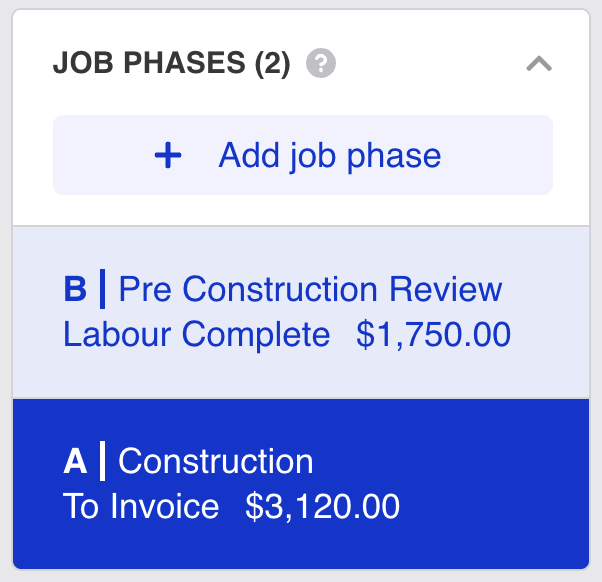Click the Add job phase button
Screen dimensions: 602x582
pyautogui.click(x=302, y=156)
